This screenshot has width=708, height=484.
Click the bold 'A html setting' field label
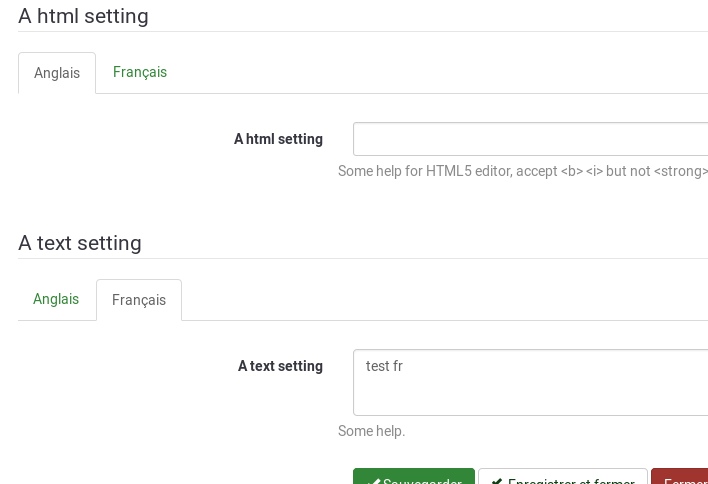(x=278, y=139)
